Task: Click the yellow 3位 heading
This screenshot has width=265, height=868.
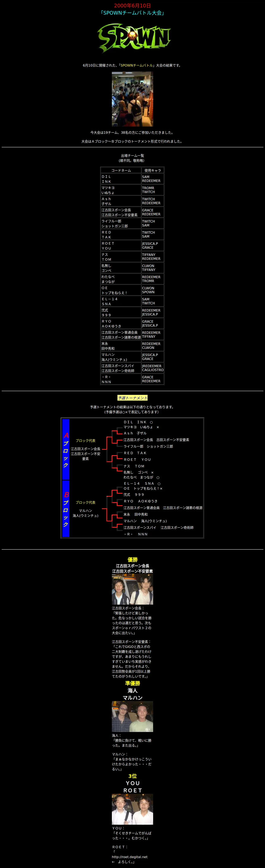Action: 132,776
